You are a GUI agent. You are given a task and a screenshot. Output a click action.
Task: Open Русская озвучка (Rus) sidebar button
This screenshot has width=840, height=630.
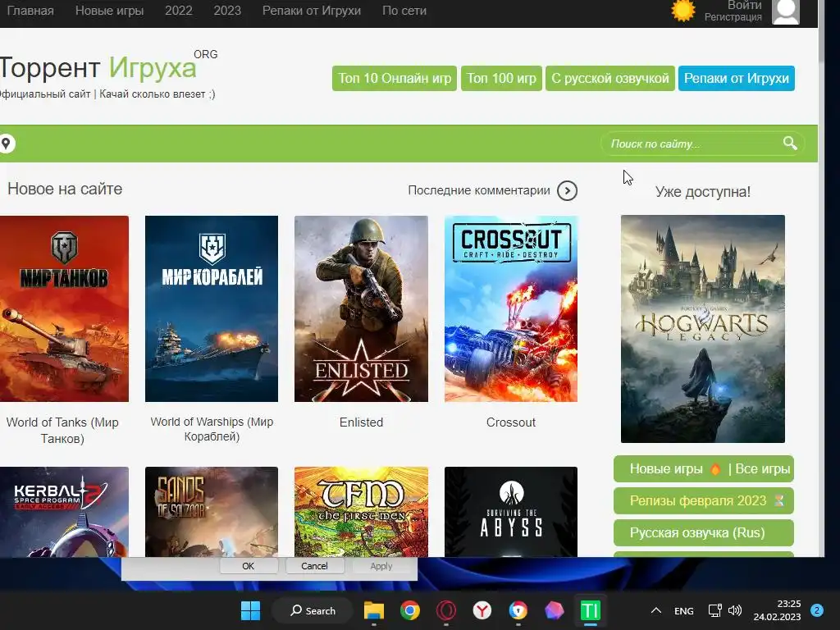(703, 533)
